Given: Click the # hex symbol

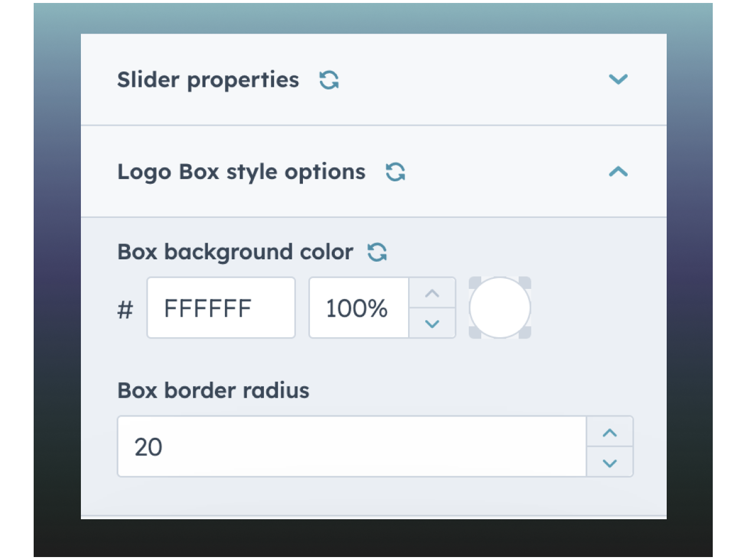Looking at the screenshot, I should pos(125,309).
